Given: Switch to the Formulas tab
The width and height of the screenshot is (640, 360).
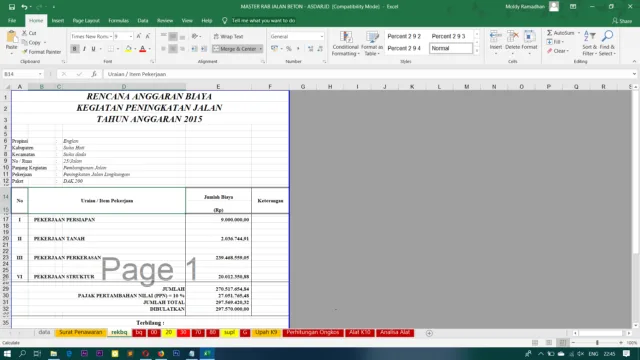Looking at the screenshot, I should [x=118, y=20].
